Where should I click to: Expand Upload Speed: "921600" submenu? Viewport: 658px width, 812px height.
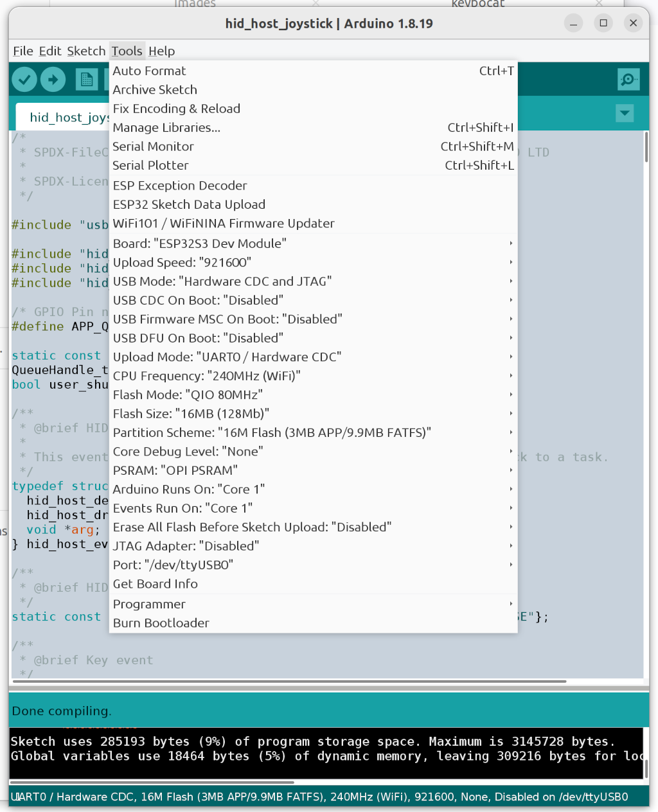314,262
